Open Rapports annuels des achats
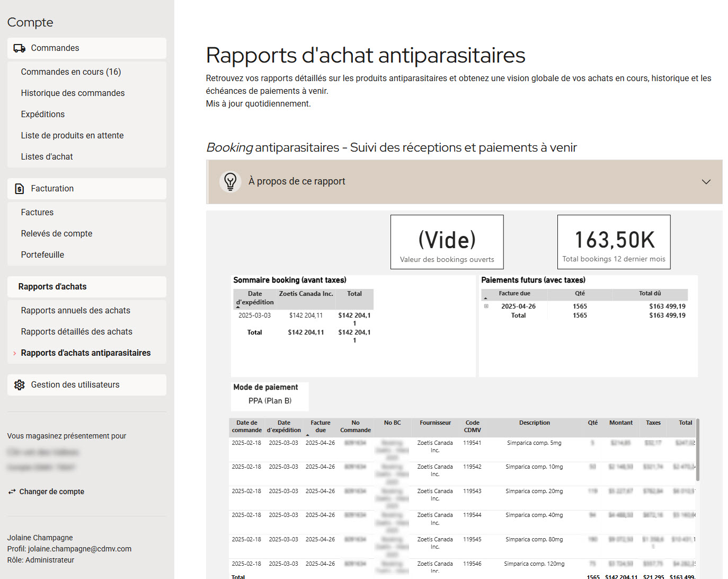The height and width of the screenshot is (579, 728). point(75,311)
